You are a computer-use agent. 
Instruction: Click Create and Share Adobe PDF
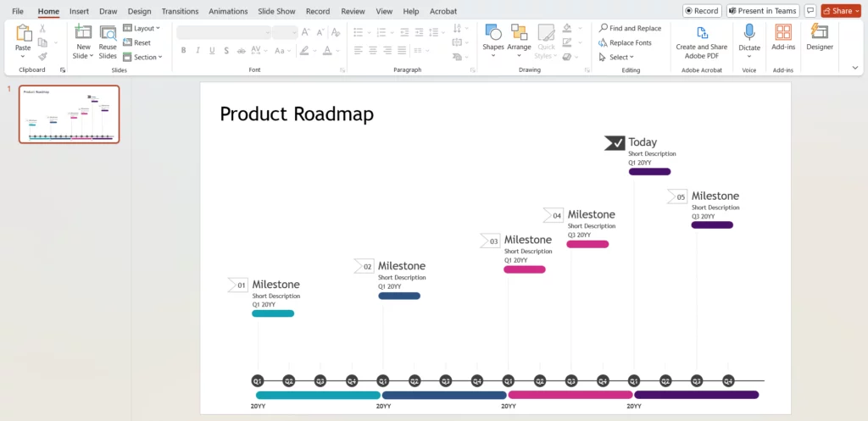pyautogui.click(x=701, y=32)
